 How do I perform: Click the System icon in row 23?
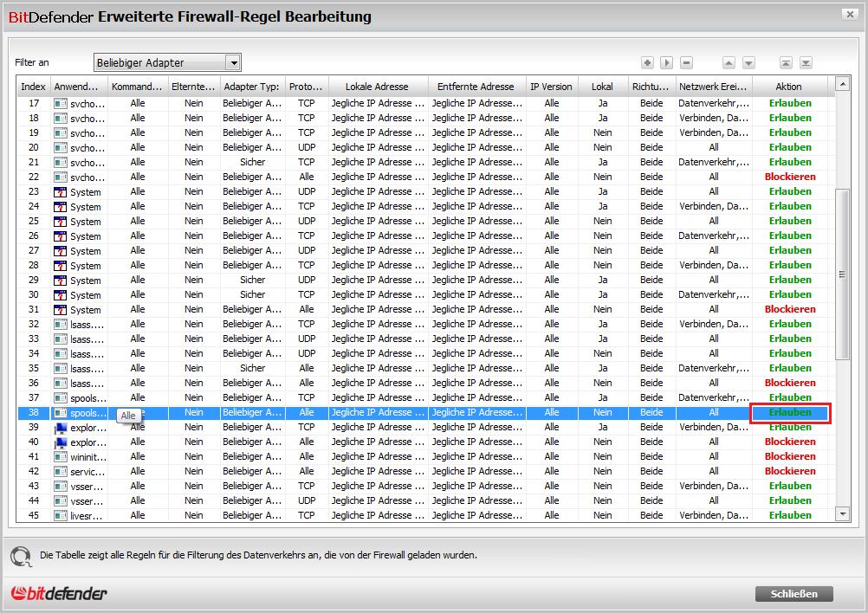[61, 192]
